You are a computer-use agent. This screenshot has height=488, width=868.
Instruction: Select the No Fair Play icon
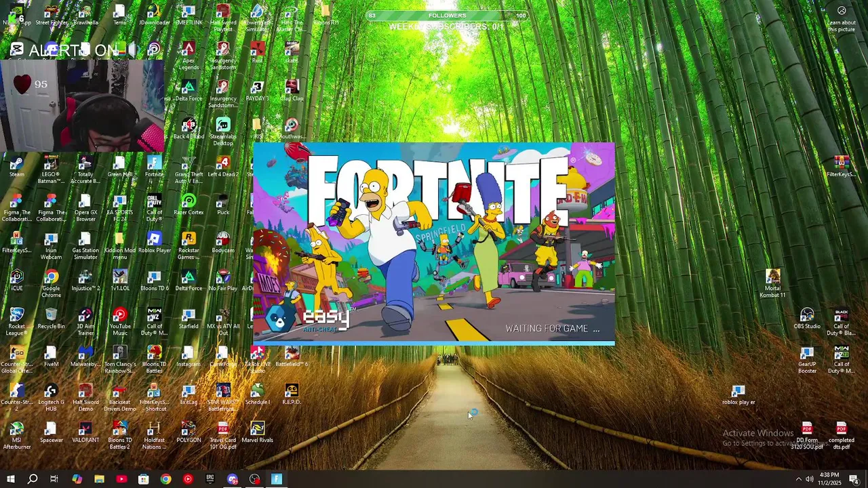coord(223,281)
